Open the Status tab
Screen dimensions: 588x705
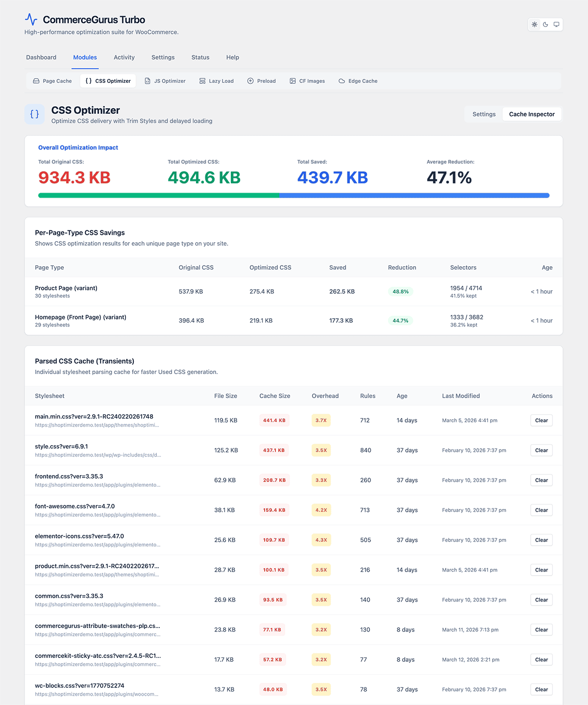pos(200,57)
